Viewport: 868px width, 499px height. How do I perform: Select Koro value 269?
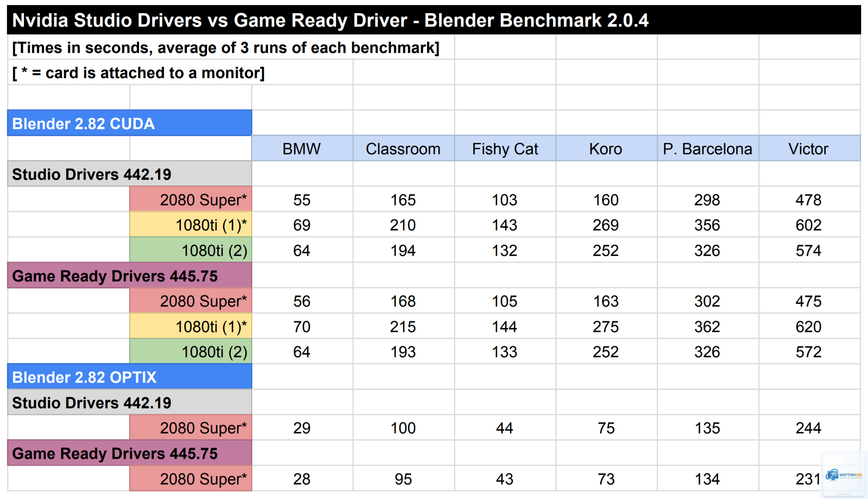coord(606,225)
